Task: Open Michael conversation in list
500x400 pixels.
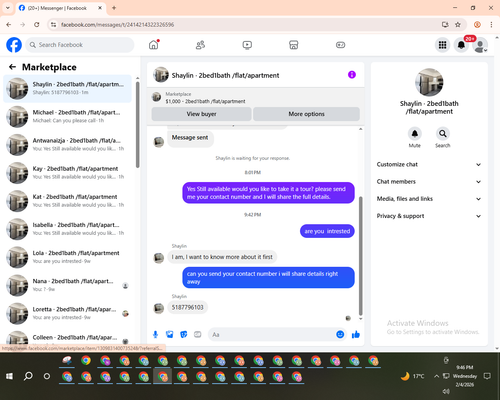Action: [x=67, y=117]
